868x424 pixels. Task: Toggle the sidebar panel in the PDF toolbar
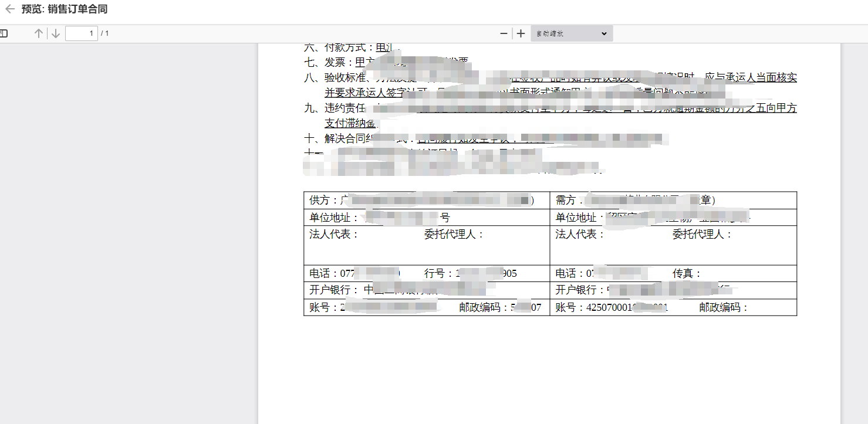point(4,33)
